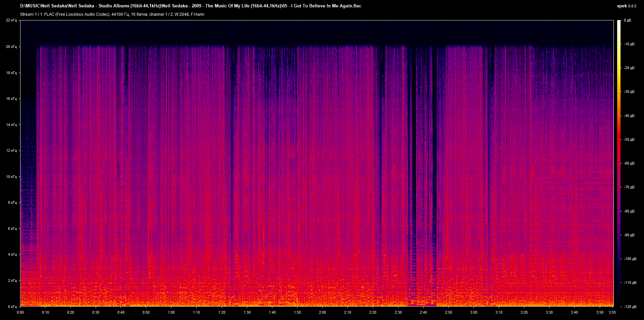Click the 0:00 start time label

[x=20, y=312]
